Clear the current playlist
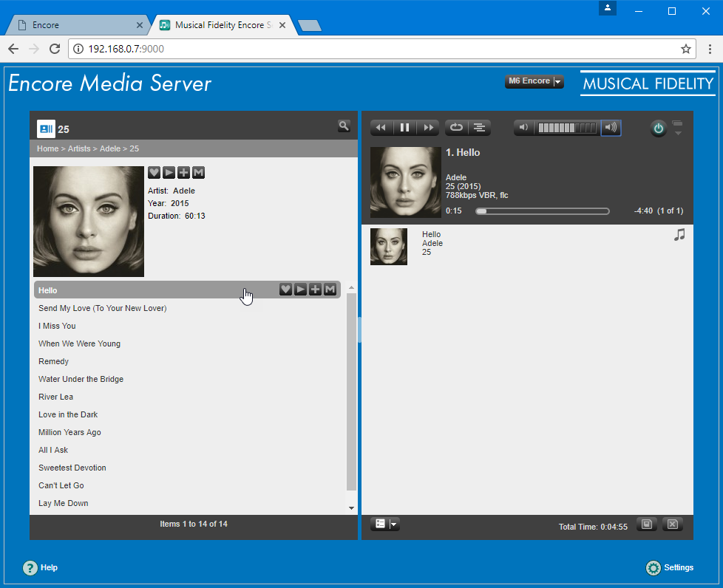723x588 pixels. [x=673, y=524]
